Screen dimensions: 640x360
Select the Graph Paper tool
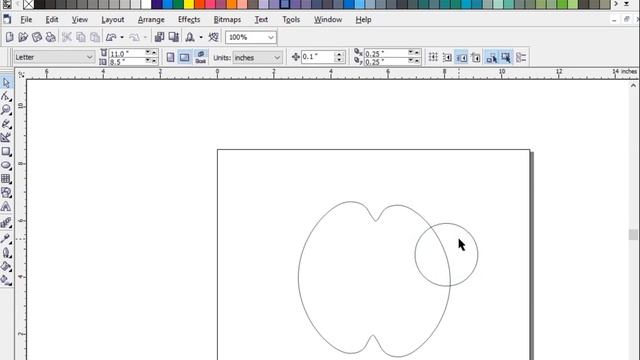6,179
